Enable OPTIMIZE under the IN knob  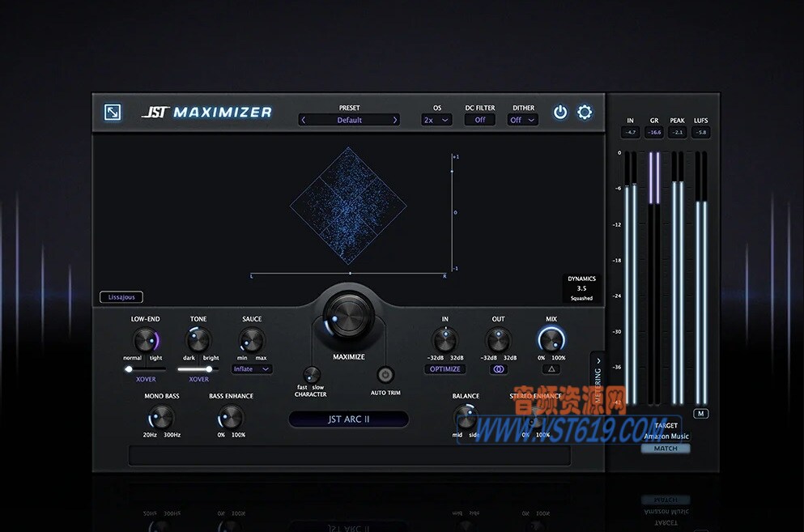tap(445, 368)
